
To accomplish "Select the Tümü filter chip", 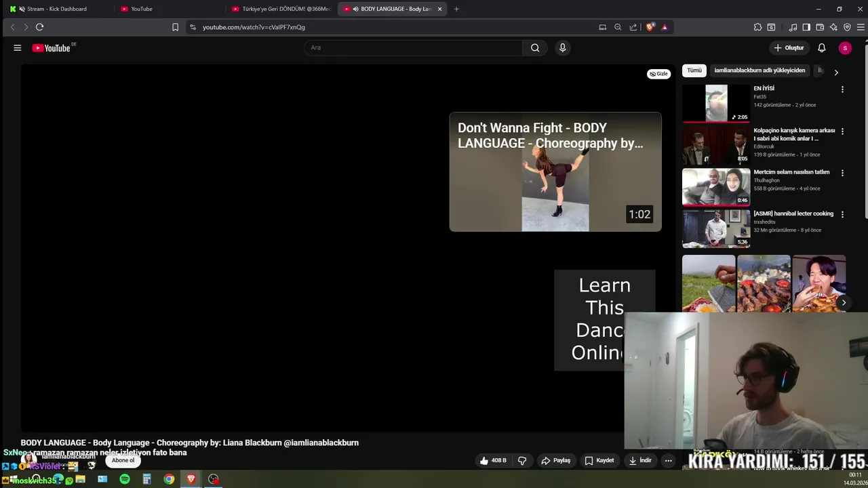I will [x=694, y=70].
